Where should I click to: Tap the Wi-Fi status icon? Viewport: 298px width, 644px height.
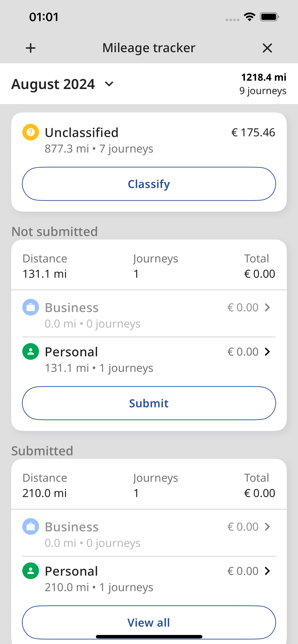tap(249, 17)
